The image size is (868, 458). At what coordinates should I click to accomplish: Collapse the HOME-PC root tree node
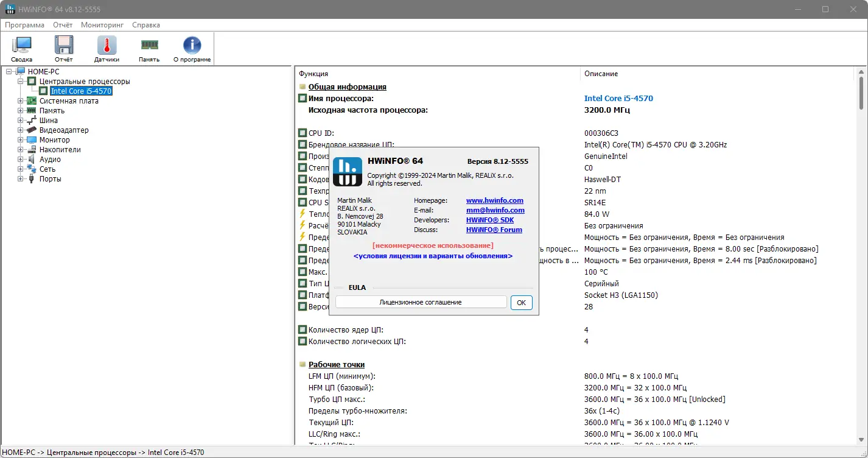(x=9, y=72)
